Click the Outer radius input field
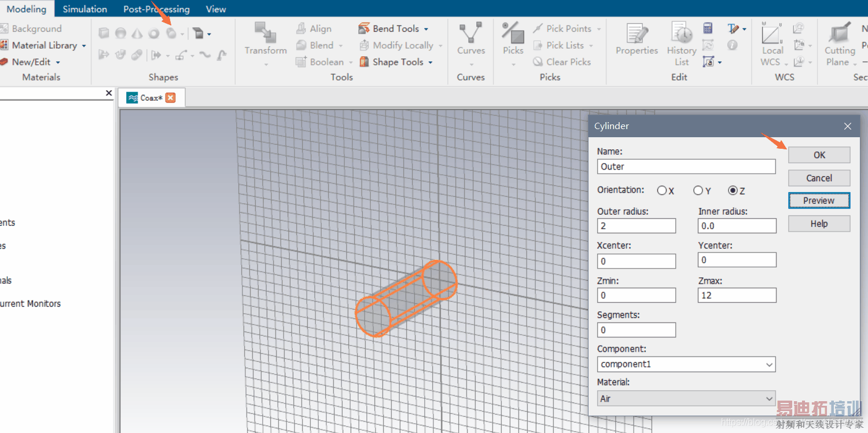 pyautogui.click(x=637, y=226)
